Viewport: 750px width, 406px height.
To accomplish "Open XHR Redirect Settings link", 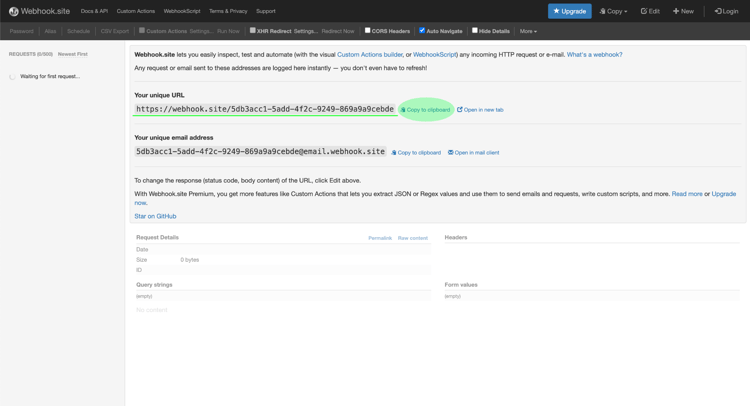I will 306,31.
